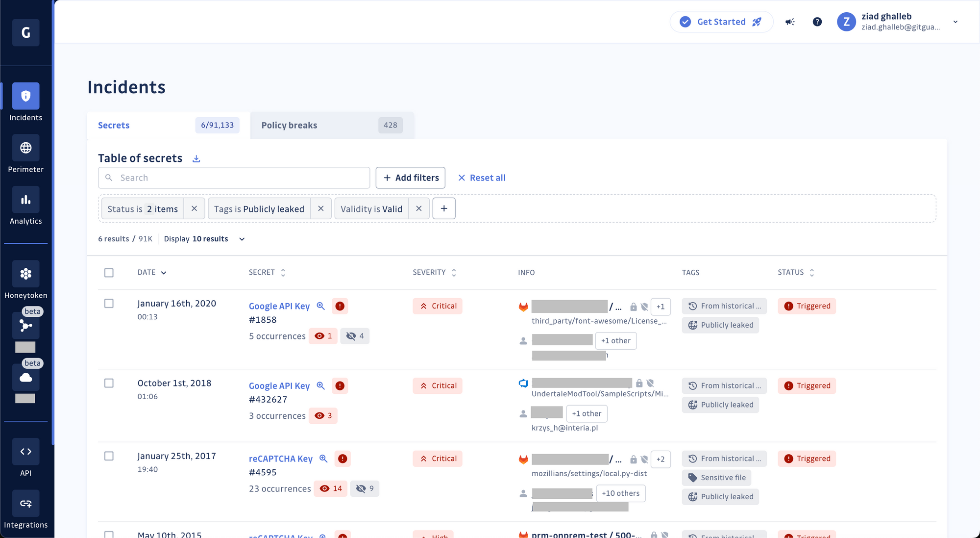Sort the table by Severity column
980x538 pixels.
[454, 272]
